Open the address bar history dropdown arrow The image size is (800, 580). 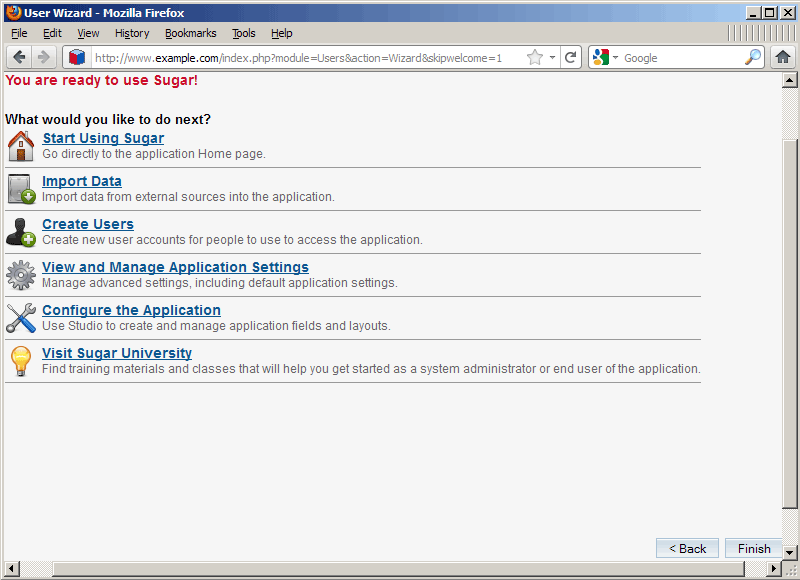point(552,57)
